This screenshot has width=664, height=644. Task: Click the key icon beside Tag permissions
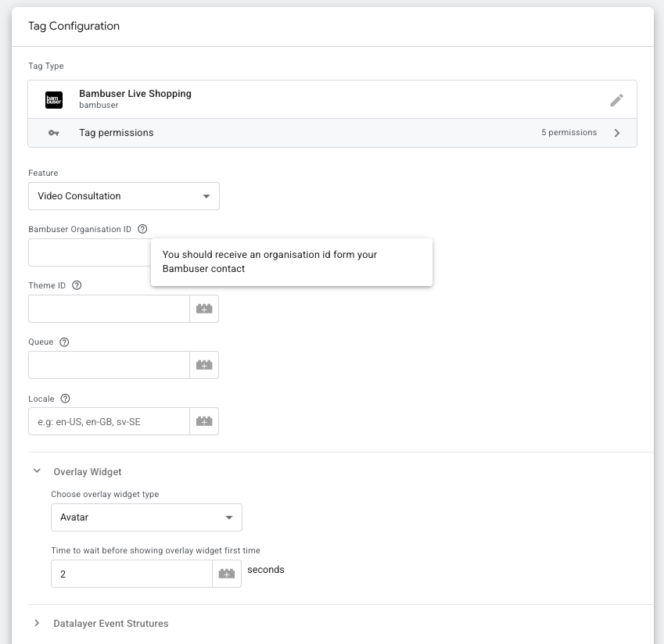(54, 133)
